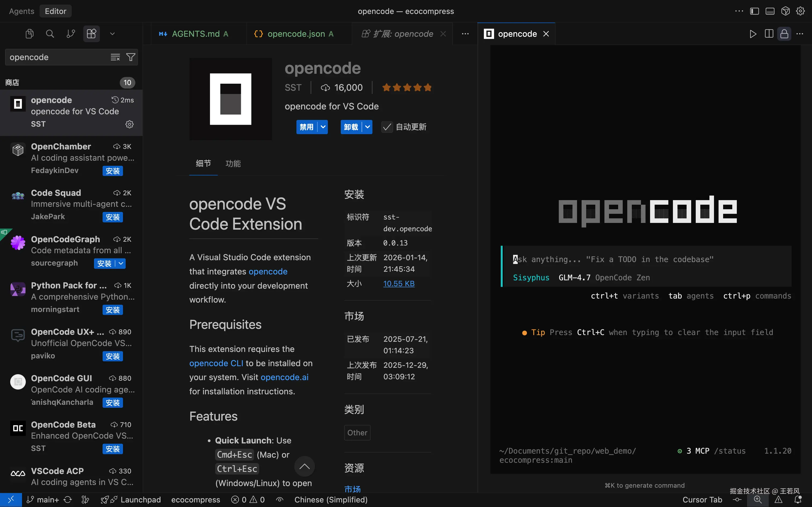Switch to the 功能 tab
The width and height of the screenshot is (812, 507).
(233, 164)
